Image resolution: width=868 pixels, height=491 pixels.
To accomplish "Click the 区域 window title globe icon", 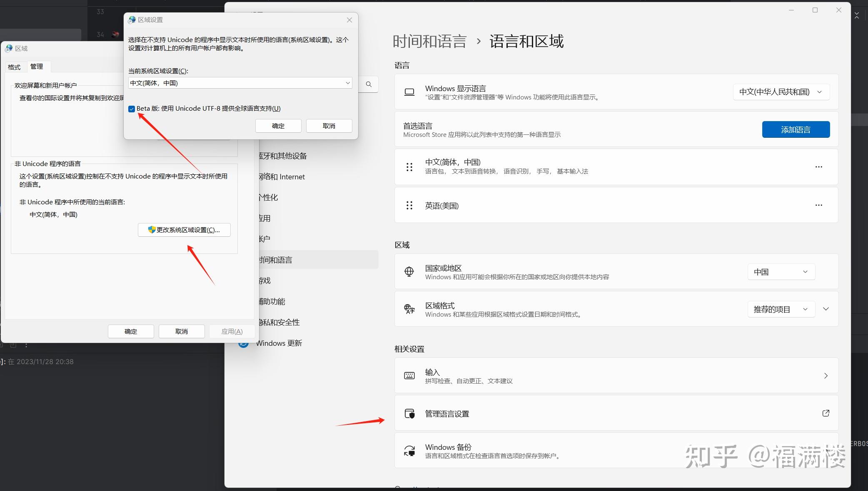I will point(9,49).
